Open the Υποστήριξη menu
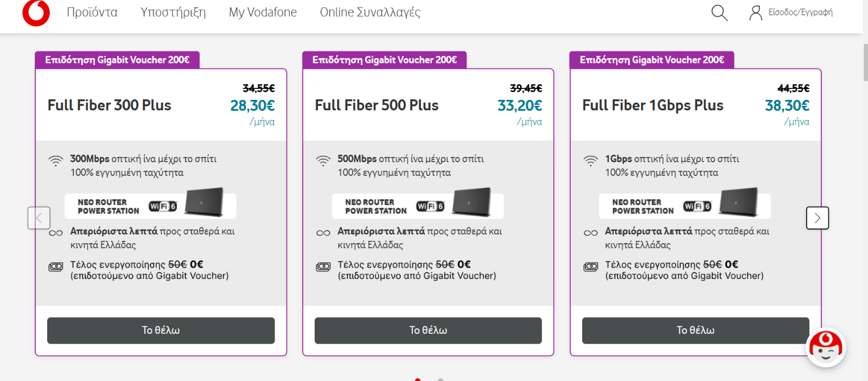This screenshot has height=381, width=868. pos(173,12)
